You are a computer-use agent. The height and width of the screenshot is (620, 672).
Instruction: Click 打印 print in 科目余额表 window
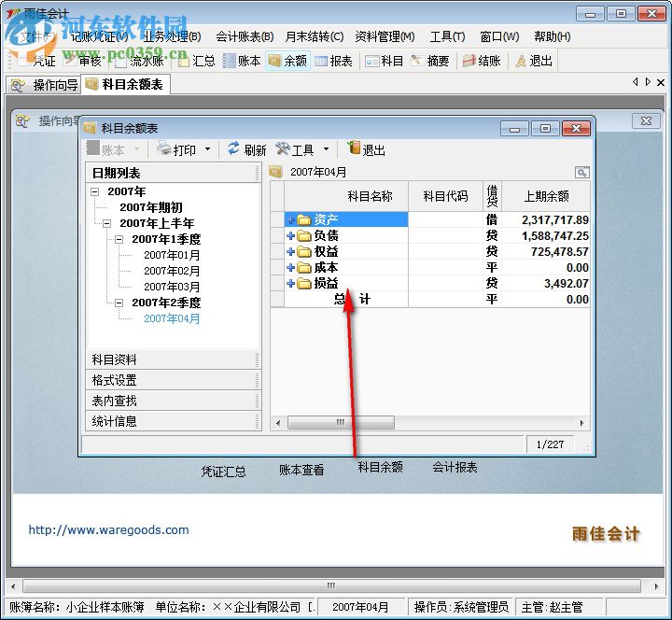177,149
